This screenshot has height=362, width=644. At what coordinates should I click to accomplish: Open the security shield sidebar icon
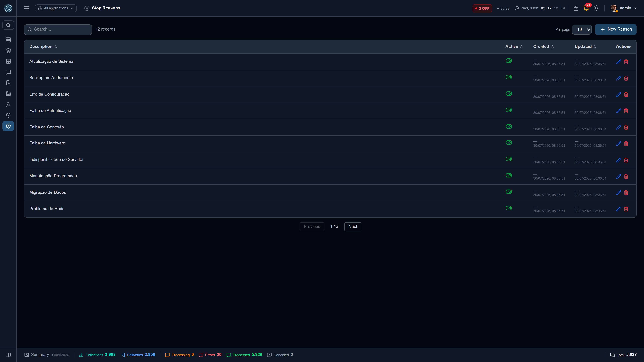(8, 115)
